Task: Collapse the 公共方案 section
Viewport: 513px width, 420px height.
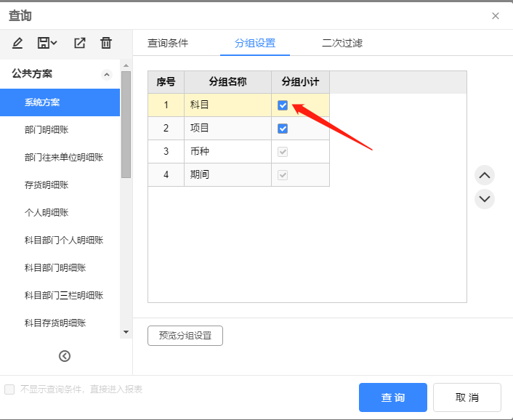Action: pos(106,74)
